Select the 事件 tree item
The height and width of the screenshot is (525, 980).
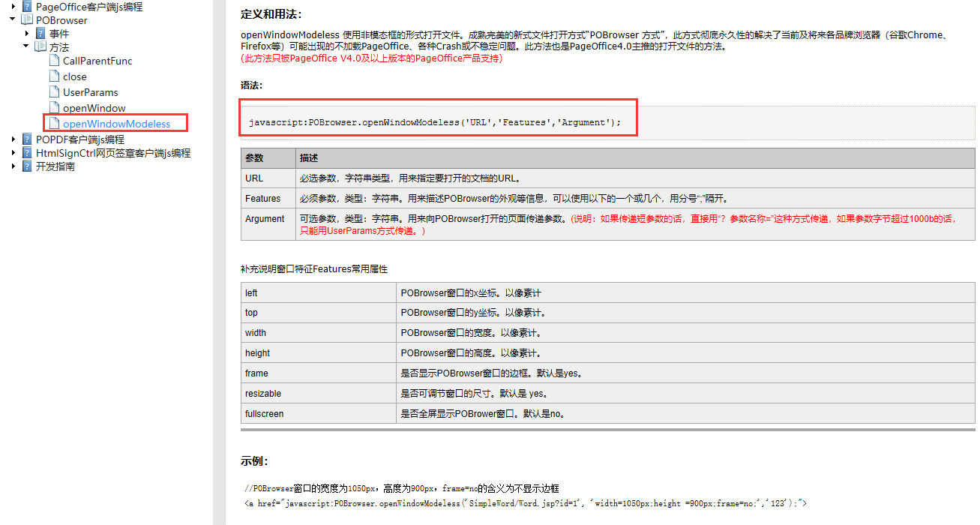(59, 34)
